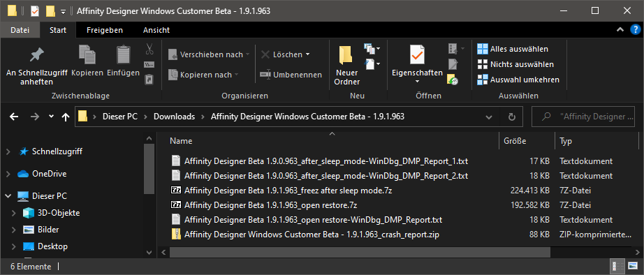Switch to the Freigeben tab
644x275 pixels.
tap(105, 30)
